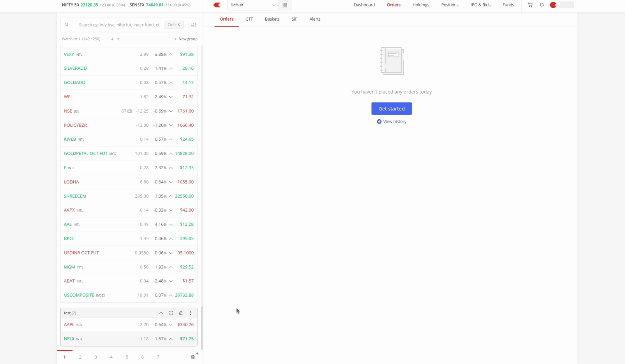Go to Dashboard in the top navigation
The width and height of the screenshot is (625, 364).
(364, 5)
